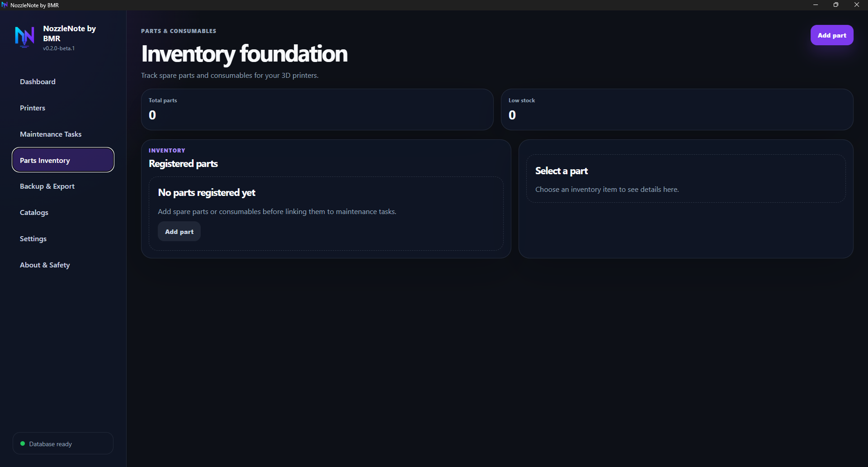Click the v0.2.0-beta.1 version label
The height and width of the screenshot is (467, 868).
[59, 48]
